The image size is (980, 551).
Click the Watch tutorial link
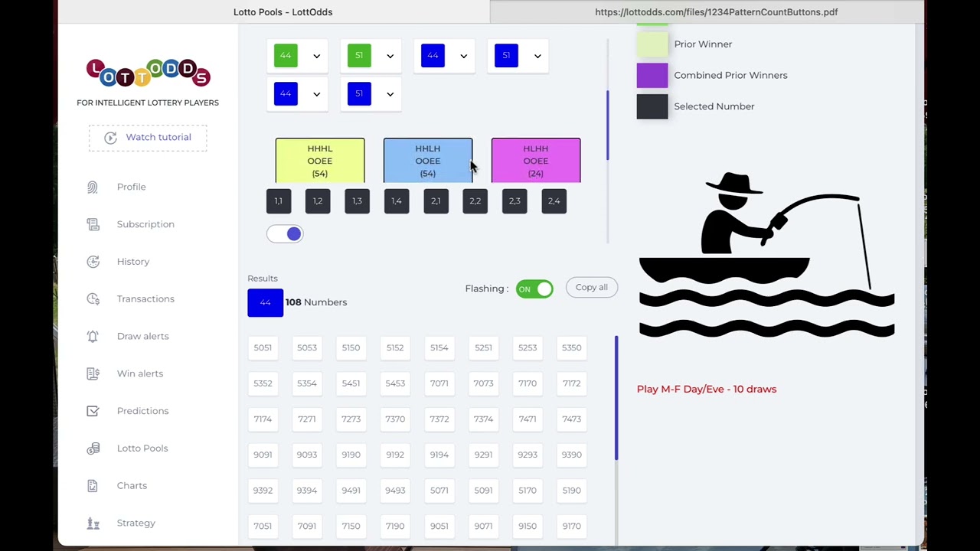click(x=158, y=137)
